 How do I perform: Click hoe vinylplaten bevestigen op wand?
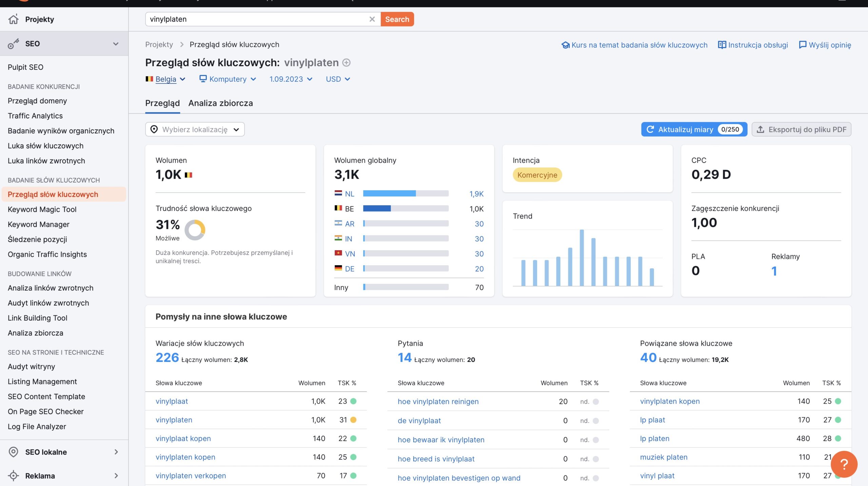coord(459,478)
